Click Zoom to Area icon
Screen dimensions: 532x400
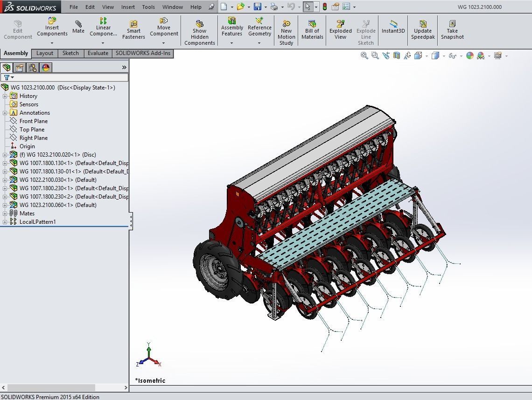375,55
